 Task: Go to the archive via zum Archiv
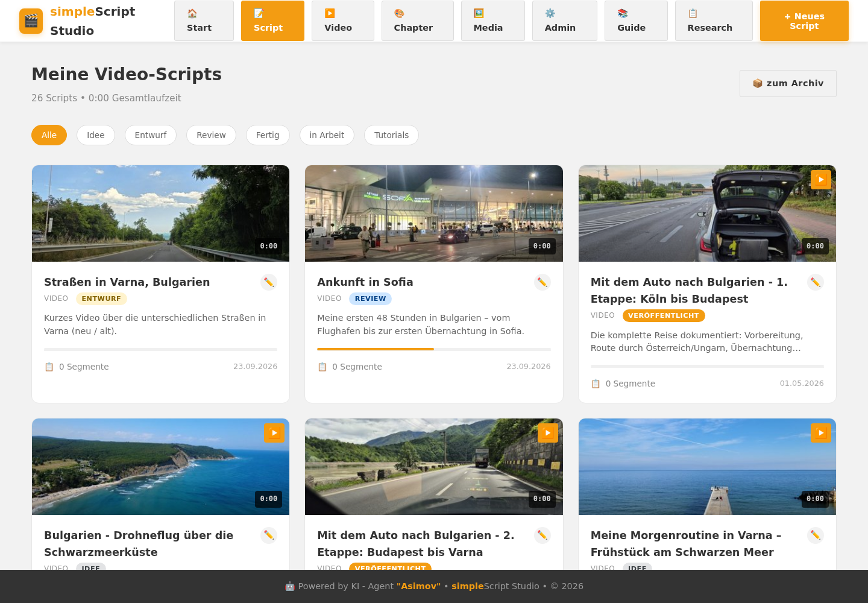(788, 83)
